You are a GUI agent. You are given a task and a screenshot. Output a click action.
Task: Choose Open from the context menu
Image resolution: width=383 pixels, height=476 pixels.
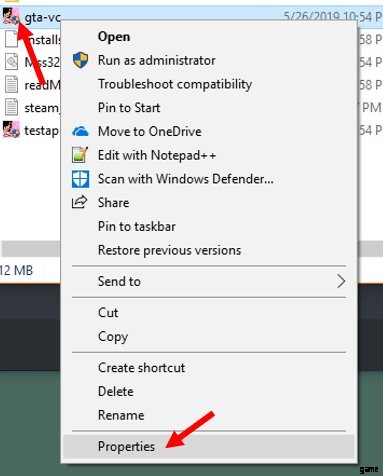tap(114, 37)
